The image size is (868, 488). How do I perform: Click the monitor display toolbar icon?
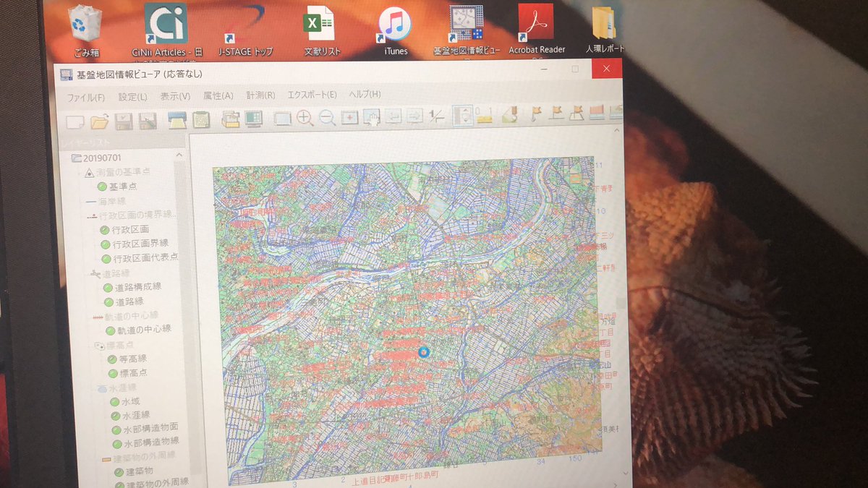pos(254,119)
